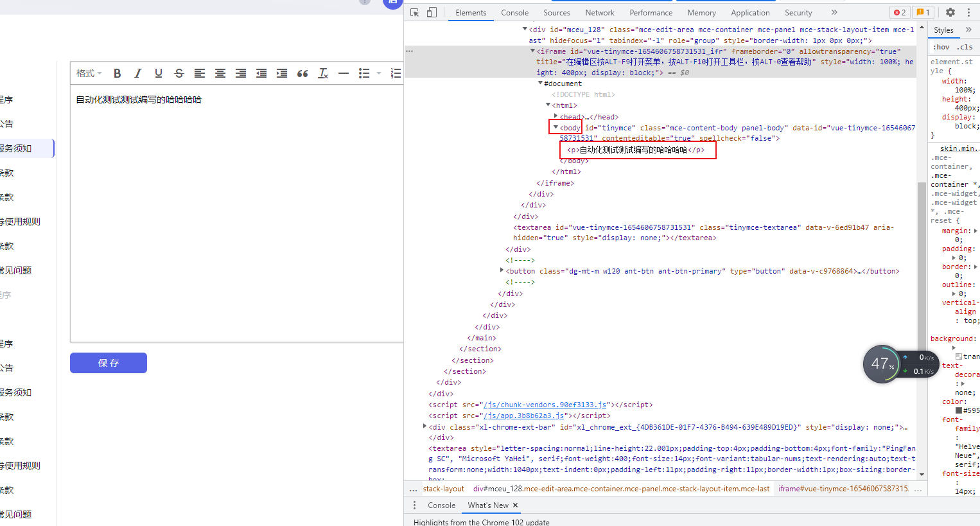Switch to the Network tab
Viewport: 980px width, 526px height.
[600, 12]
